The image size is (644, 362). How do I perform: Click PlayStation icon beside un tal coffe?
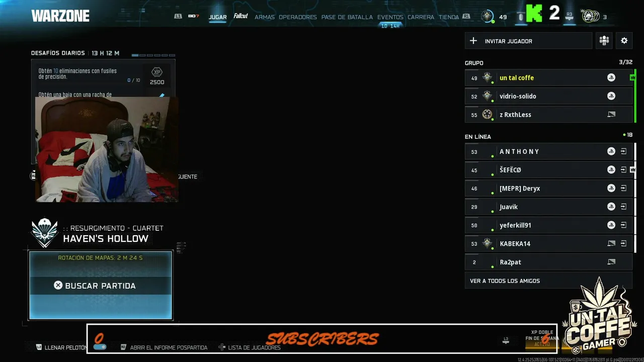click(611, 78)
